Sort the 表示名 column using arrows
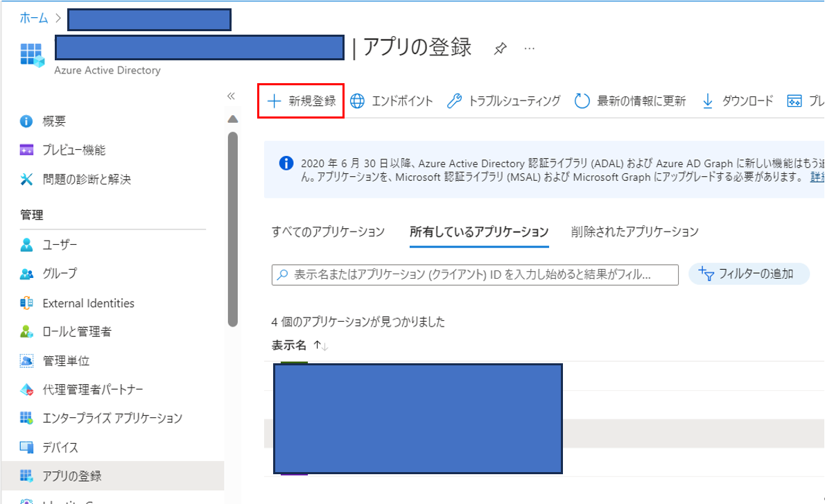This screenshot has width=825, height=504. (321, 346)
